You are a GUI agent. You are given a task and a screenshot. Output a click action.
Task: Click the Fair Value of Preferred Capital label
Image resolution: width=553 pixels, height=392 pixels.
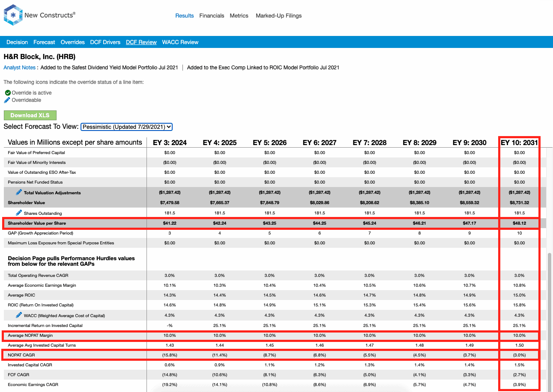point(36,153)
